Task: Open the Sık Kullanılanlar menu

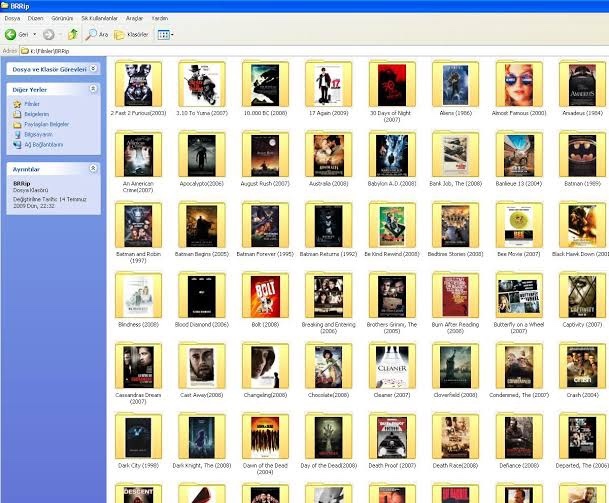Action: pos(99,18)
